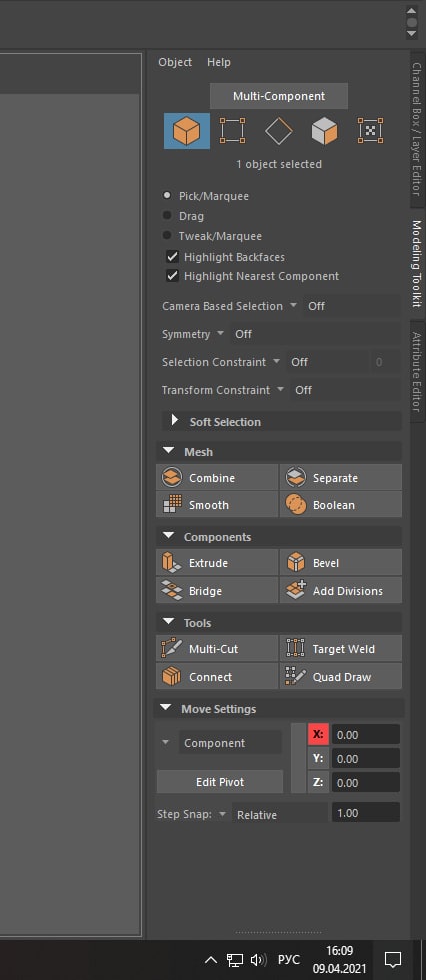Image resolution: width=426 pixels, height=980 pixels.
Task: Uncheck Highlight Nearest Component checkbox
Action: 173,276
